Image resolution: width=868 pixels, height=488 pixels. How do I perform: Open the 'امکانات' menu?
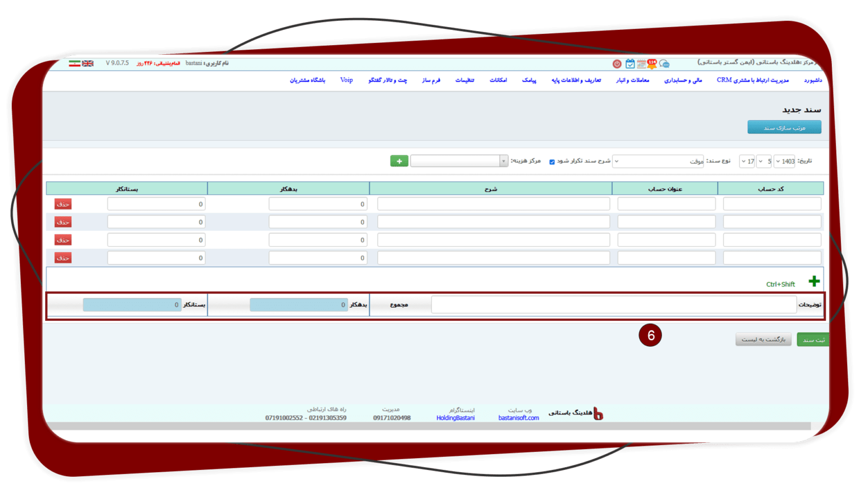point(498,80)
